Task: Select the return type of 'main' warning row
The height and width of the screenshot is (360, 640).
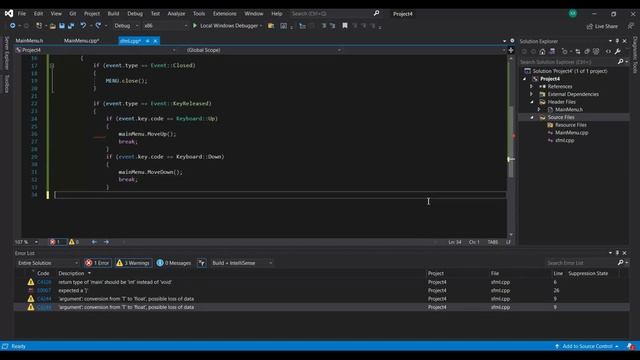Action: [322, 282]
